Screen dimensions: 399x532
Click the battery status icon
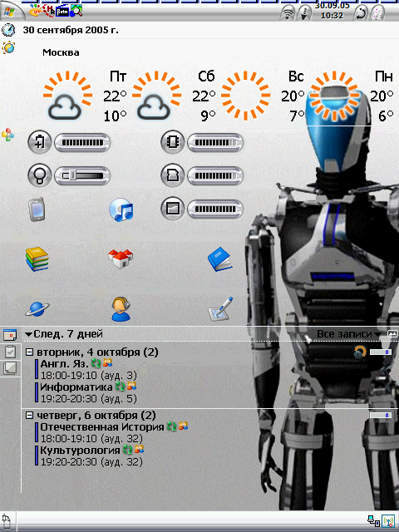tap(40, 142)
